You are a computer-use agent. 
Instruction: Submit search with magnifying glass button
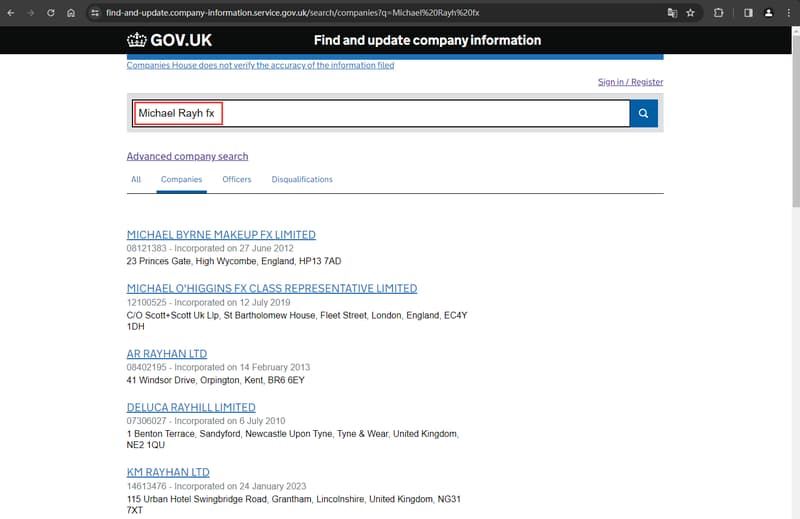pos(643,113)
